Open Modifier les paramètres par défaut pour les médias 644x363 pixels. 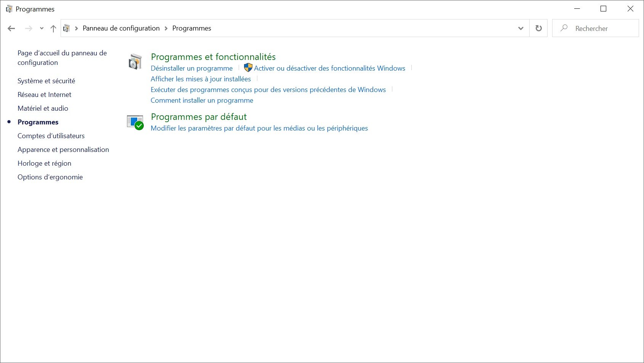tap(259, 128)
